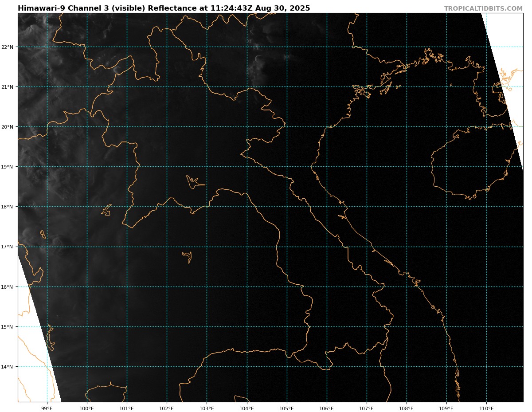
Task: Click the 100°E longitude label
Action: click(87, 408)
